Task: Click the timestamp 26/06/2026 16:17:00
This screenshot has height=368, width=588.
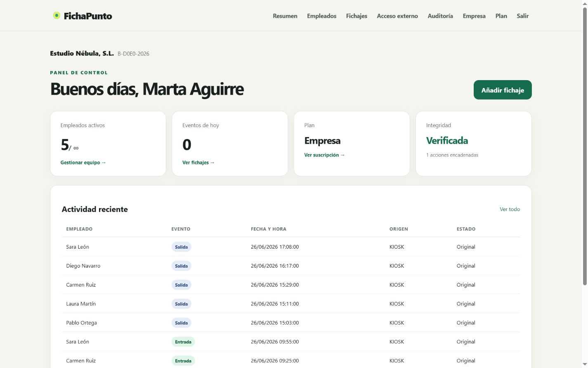Action: (275, 266)
